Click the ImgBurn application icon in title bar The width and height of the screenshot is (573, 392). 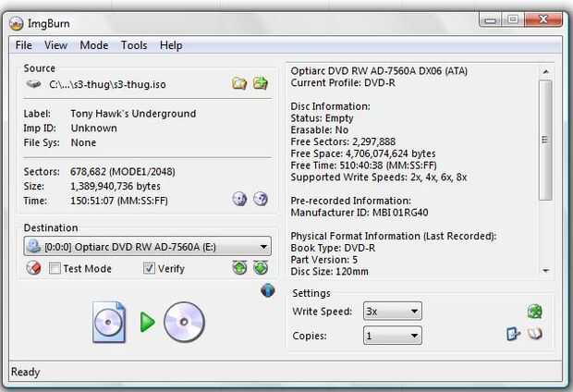click(17, 24)
